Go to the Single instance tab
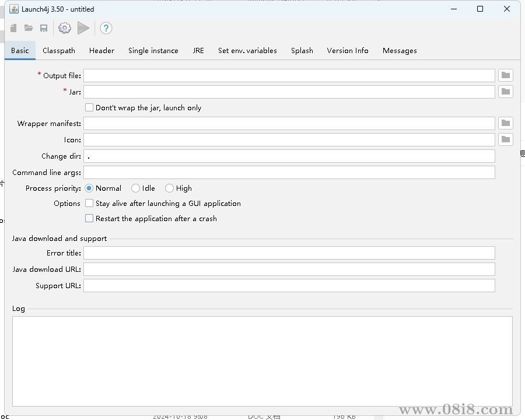The image size is (525, 420). (153, 51)
